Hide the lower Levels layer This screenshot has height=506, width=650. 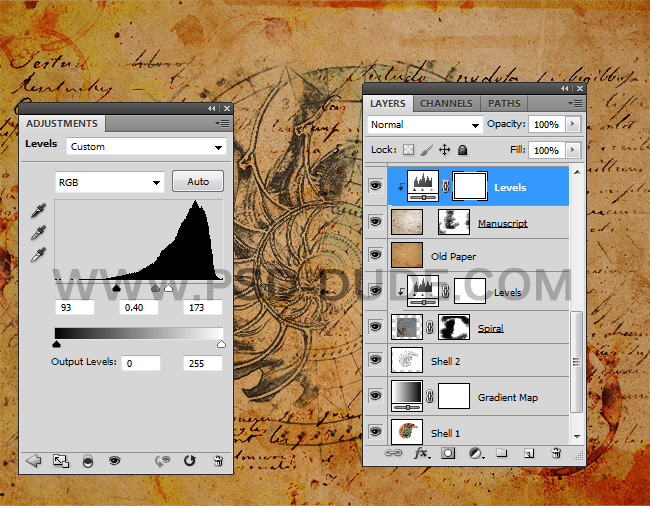point(375,291)
